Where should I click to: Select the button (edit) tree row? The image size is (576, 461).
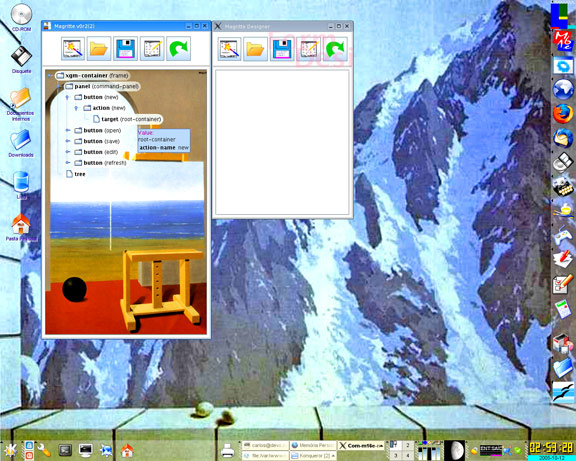tap(96, 152)
